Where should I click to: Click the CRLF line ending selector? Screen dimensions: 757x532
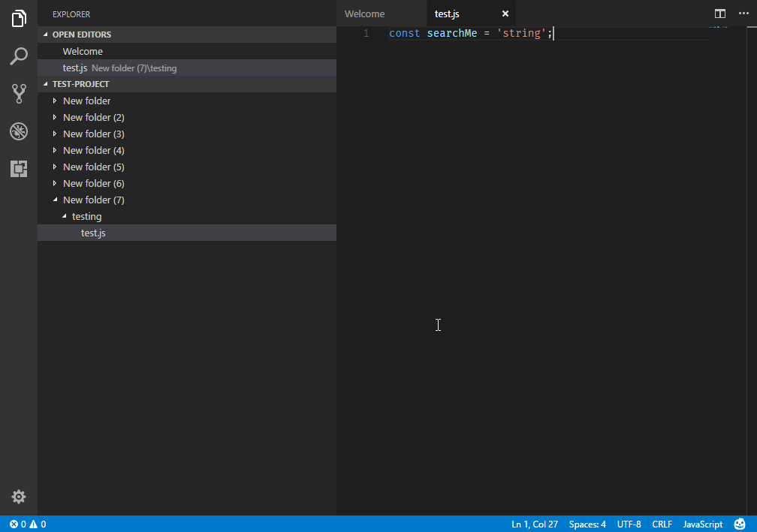coord(662,524)
